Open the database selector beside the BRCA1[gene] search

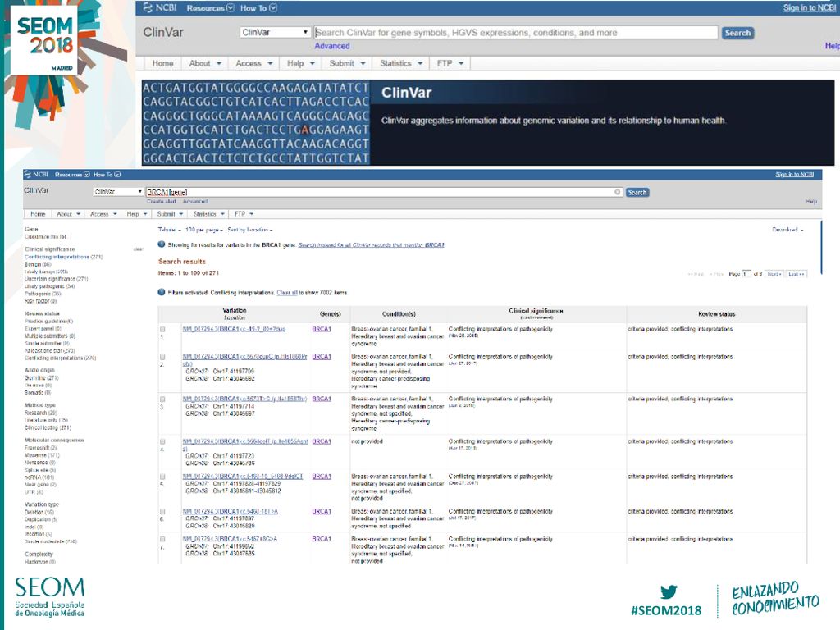(118, 192)
